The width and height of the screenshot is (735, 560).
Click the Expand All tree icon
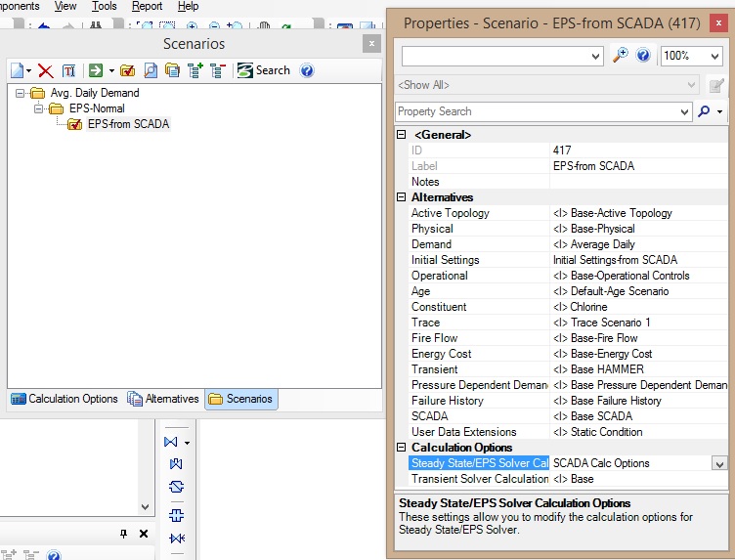click(x=195, y=70)
